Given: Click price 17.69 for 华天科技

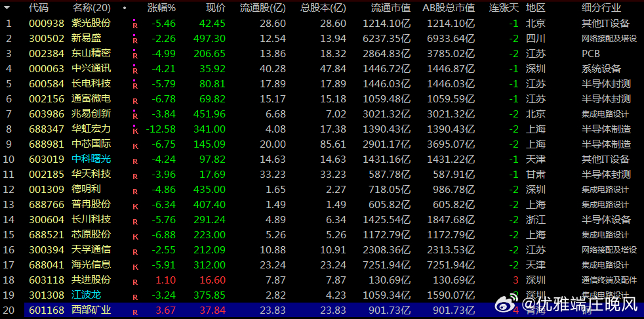Looking at the screenshot, I should click(x=212, y=175).
